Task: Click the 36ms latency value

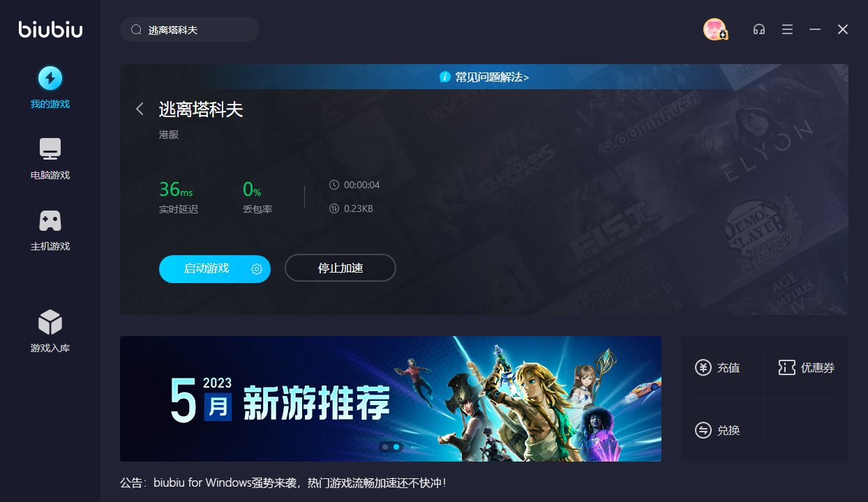Action: [x=176, y=190]
